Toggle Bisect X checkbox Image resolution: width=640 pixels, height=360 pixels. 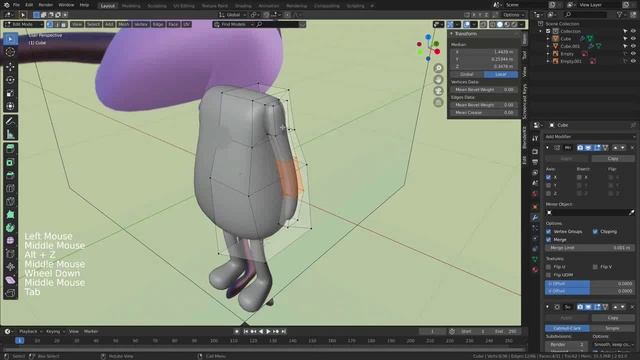pyautogui.click(x=579, y=177)
